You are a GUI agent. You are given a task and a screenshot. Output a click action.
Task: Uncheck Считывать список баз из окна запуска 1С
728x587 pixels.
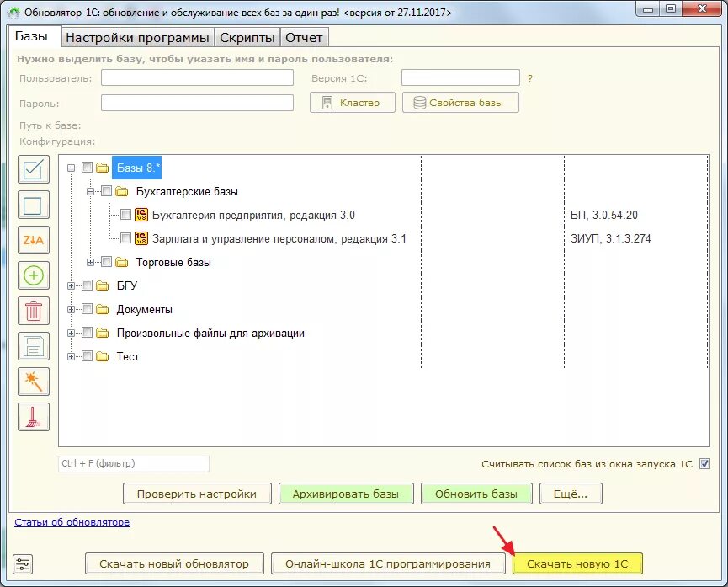pos(704,463)
